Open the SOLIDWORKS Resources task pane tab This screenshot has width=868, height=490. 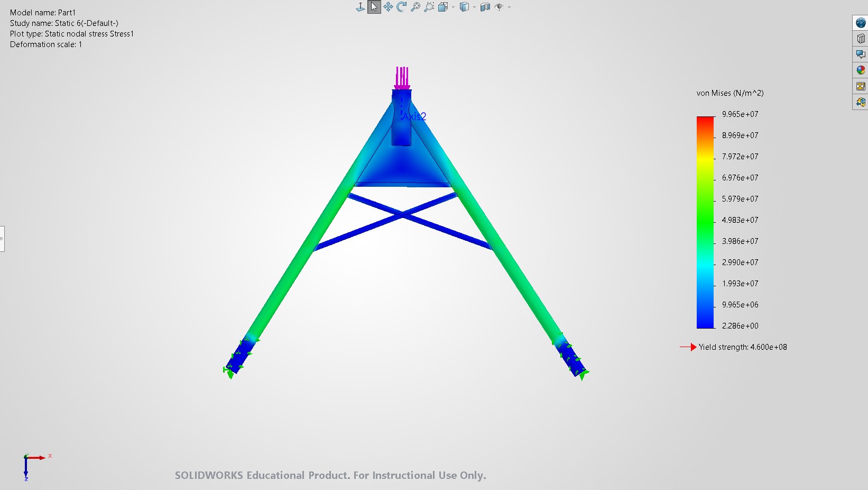click(x=861, y=23)
